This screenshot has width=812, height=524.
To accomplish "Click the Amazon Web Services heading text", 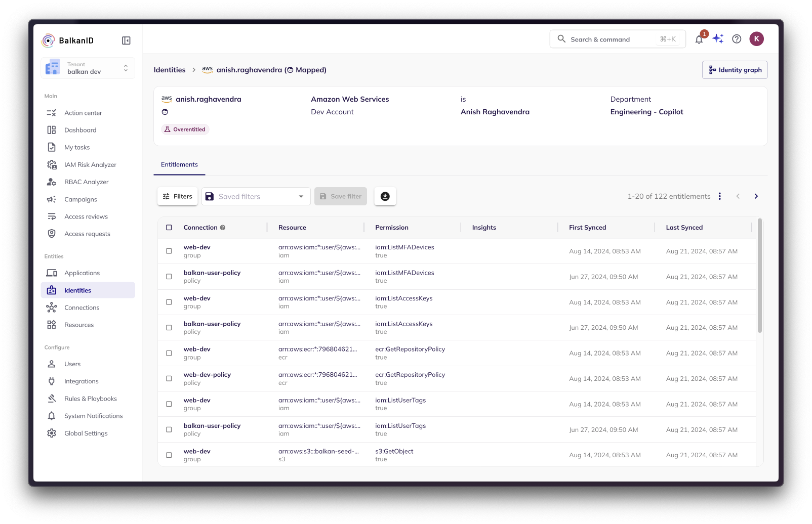I will tap(350, 99).
